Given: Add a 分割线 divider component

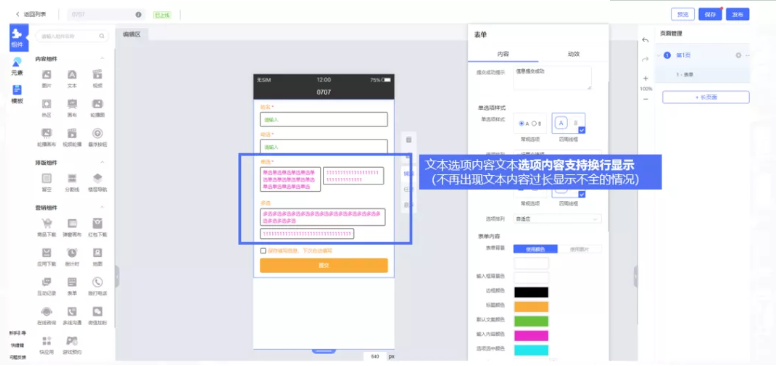Looking at the screenshot, I should coord(72,182).
